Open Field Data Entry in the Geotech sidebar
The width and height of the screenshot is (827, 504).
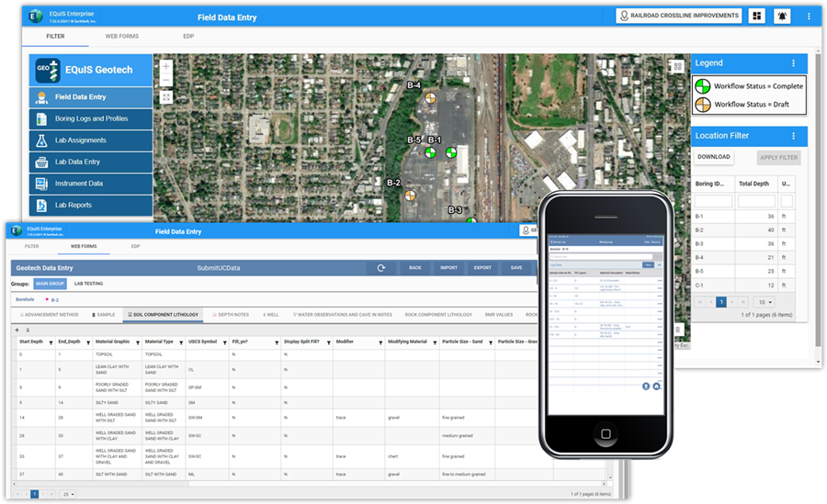coord(91,97)
